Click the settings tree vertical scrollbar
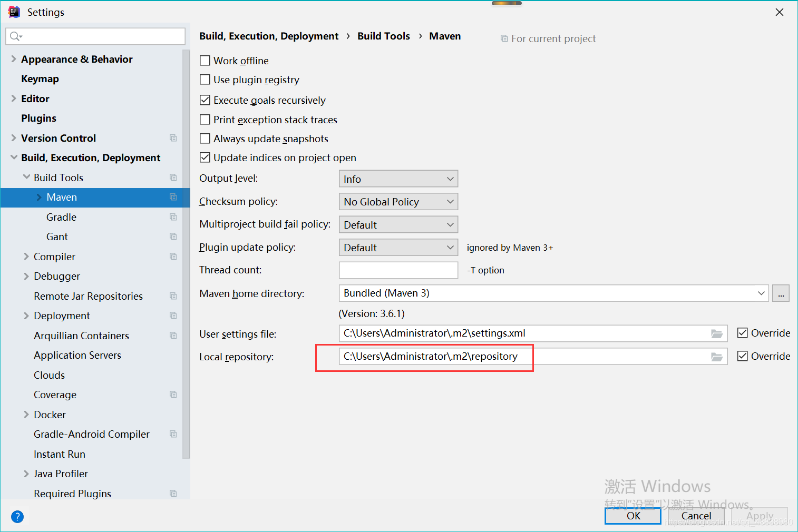 (186, 254)
